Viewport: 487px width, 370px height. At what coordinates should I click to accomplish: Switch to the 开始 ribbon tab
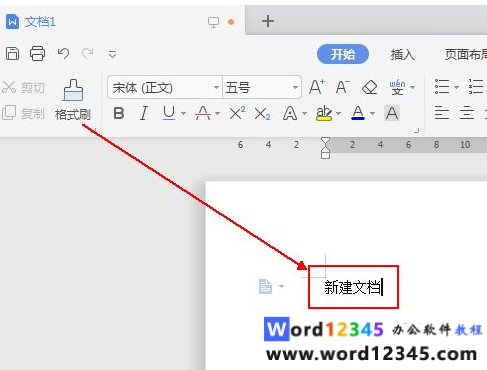343,54
